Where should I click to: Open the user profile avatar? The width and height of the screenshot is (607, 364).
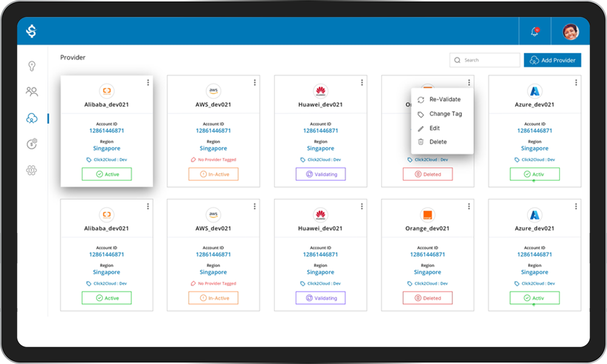click(571, 32)
